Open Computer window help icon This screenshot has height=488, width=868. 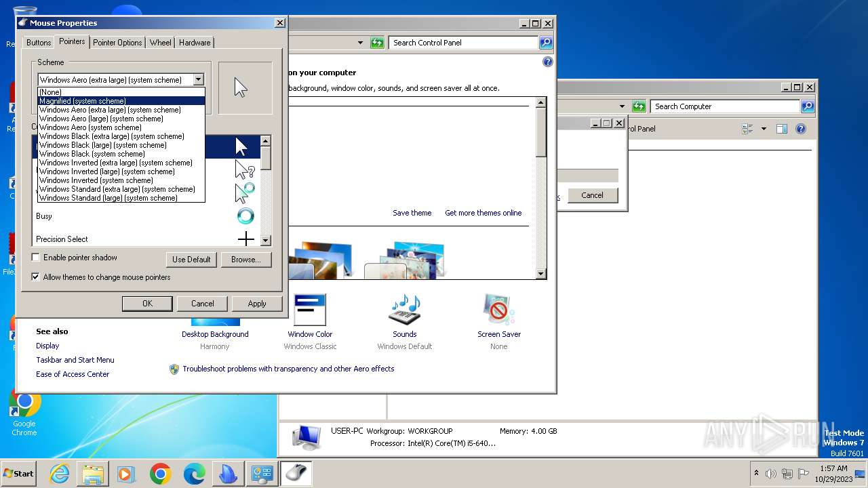pyautogui.click(x=801, y=129)
